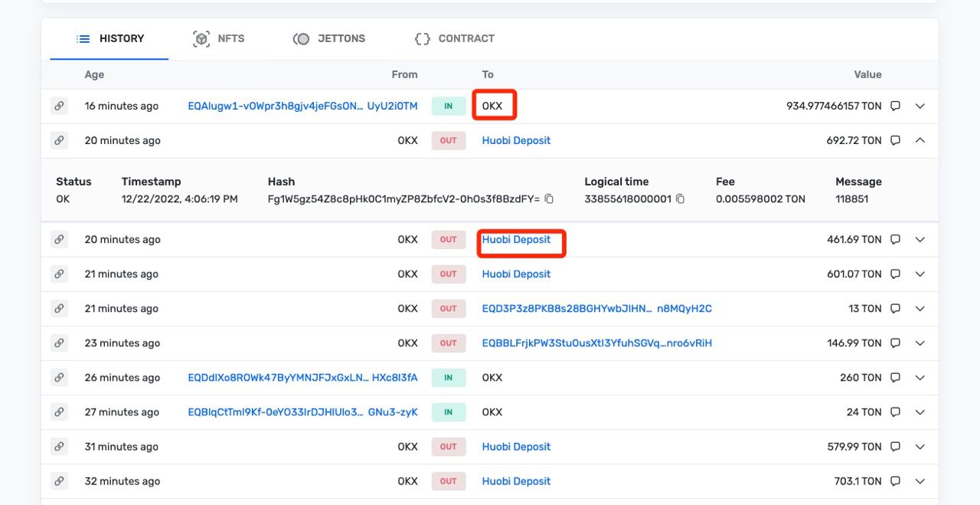
Task: Open link icon for the 13 TON transaction
Action: pos(59,309)
